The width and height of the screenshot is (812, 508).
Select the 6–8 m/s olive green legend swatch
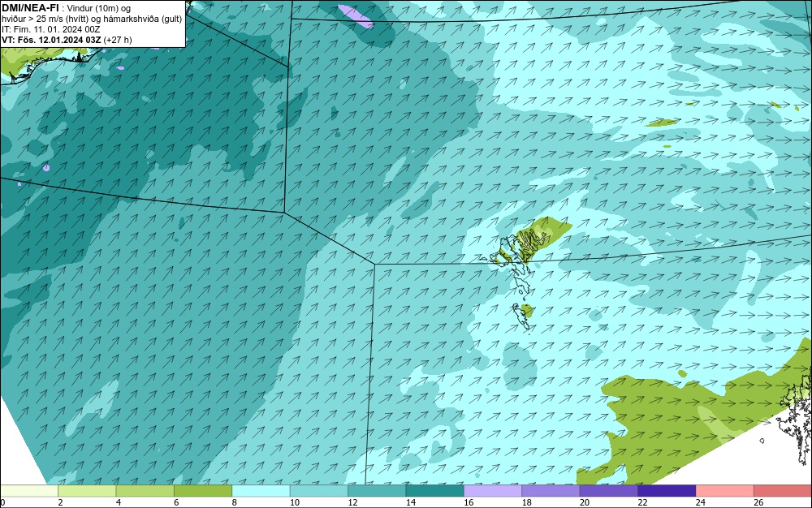click(203, 490)
